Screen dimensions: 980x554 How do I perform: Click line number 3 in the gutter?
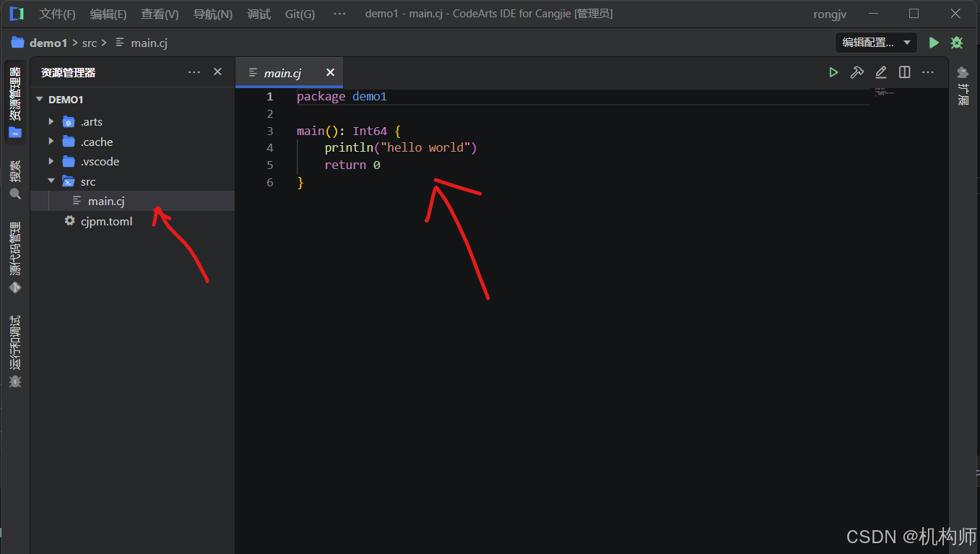coord(270,131)
